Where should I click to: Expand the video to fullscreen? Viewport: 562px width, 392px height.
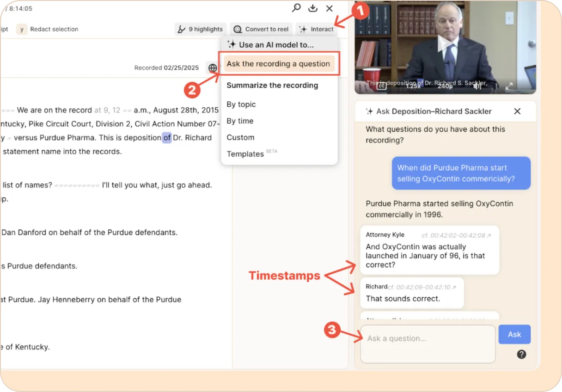[509, 86]
